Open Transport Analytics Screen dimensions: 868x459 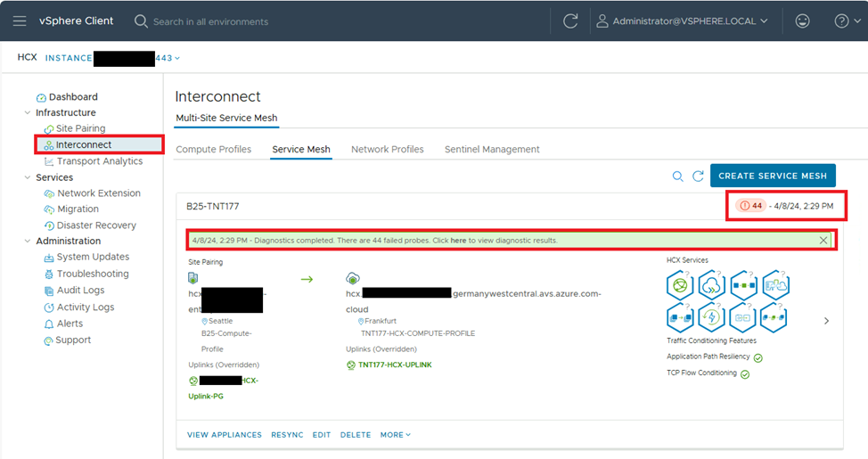point(93,161)
